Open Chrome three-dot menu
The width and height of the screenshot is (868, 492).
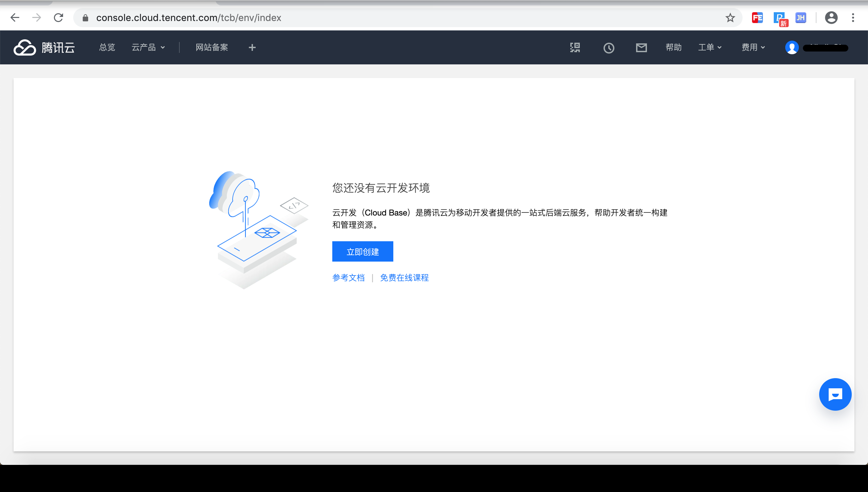coord(853,18)
